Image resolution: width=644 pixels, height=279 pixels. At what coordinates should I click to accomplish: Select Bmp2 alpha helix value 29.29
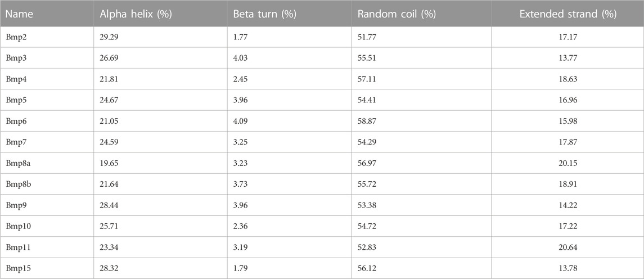[x=109, y=37]
